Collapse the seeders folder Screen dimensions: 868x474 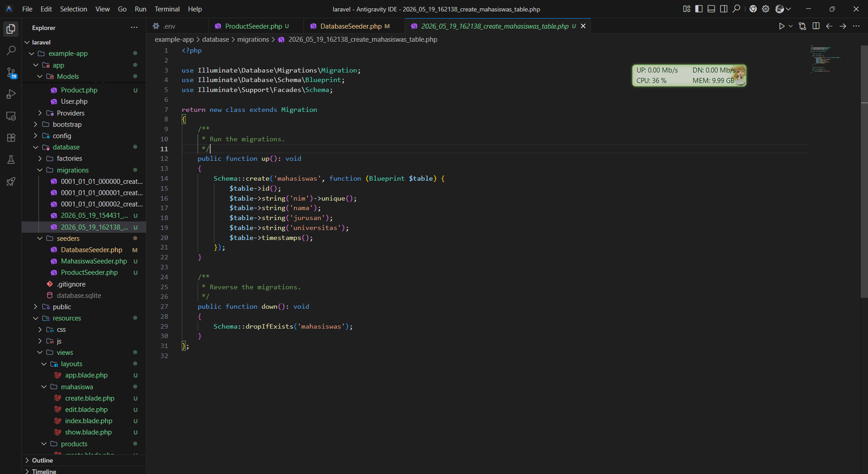pos(84,238)
